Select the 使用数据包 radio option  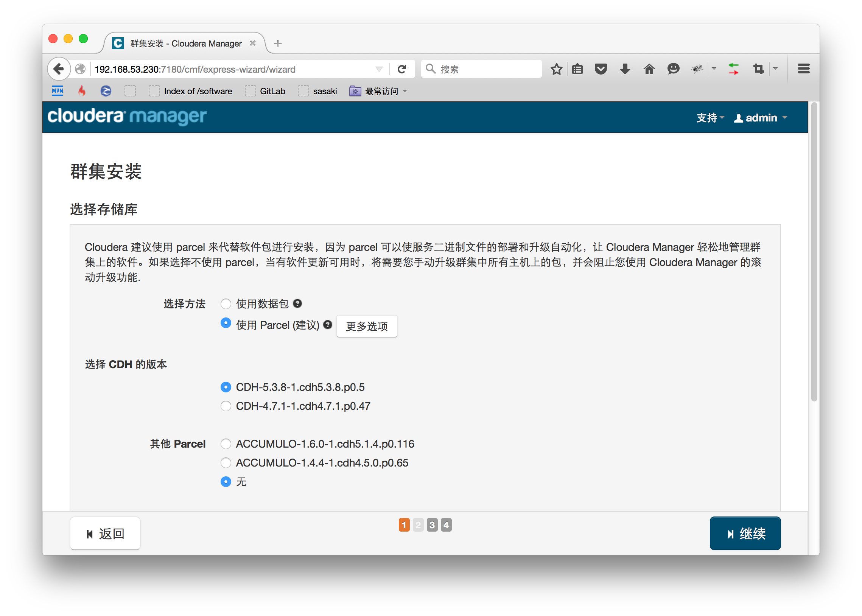[226, 304]
